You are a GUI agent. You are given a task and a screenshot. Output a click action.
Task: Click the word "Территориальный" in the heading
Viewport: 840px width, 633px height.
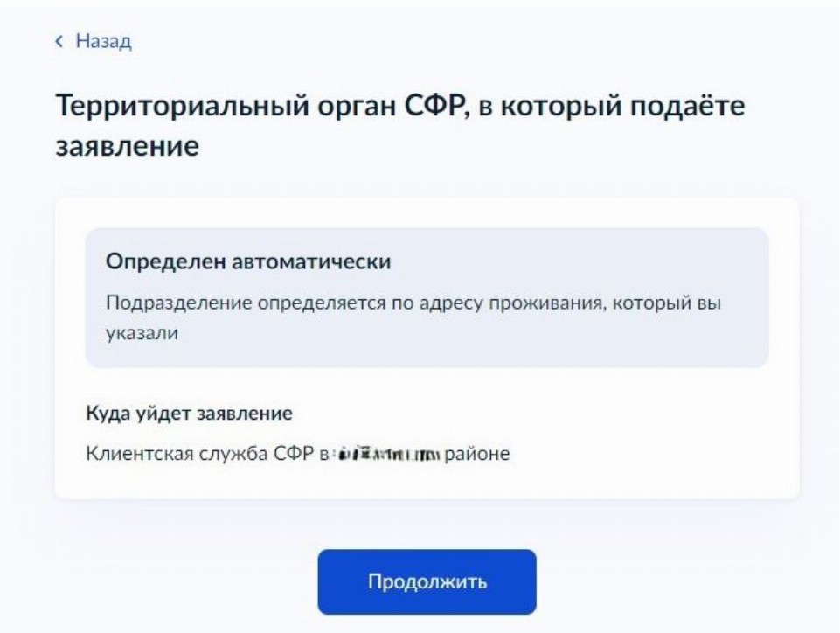(183, 107)
